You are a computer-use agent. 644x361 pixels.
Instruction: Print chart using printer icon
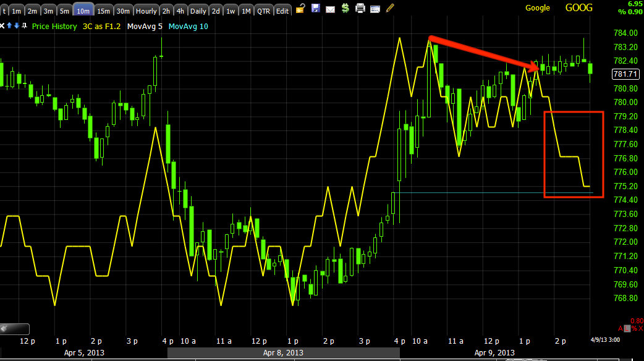[x=360, y=8]
